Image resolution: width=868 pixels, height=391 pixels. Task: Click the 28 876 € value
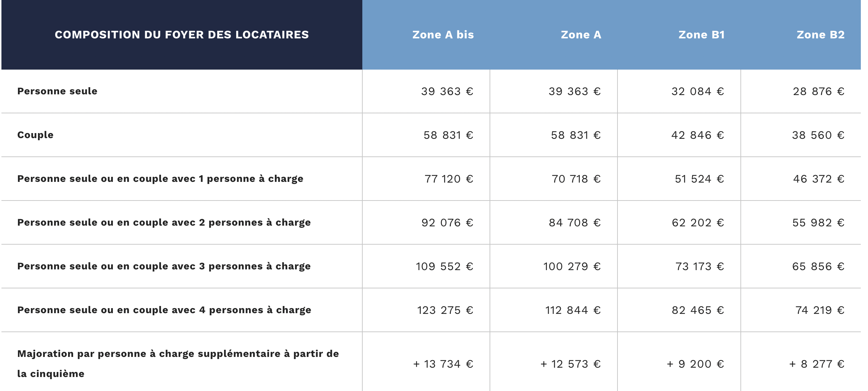(819, 91)
